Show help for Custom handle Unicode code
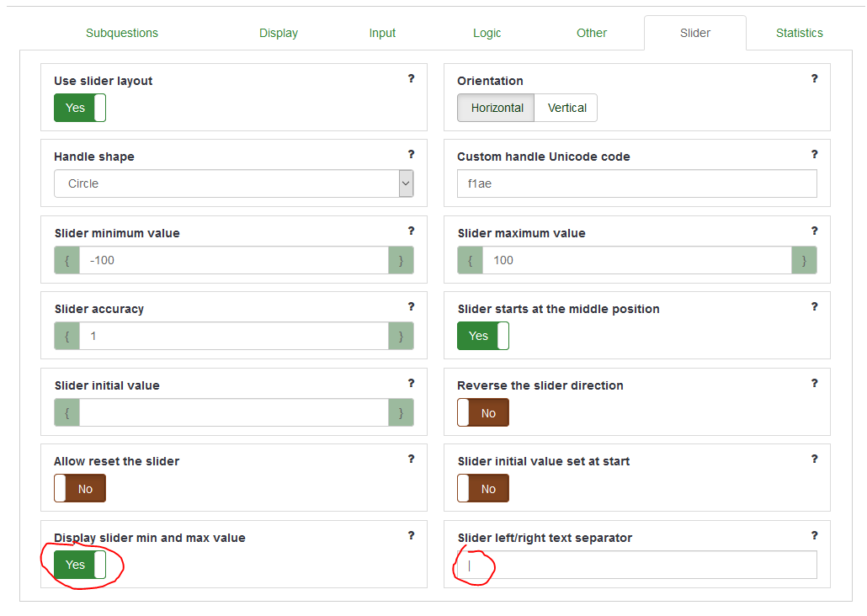 click(814, 154)
